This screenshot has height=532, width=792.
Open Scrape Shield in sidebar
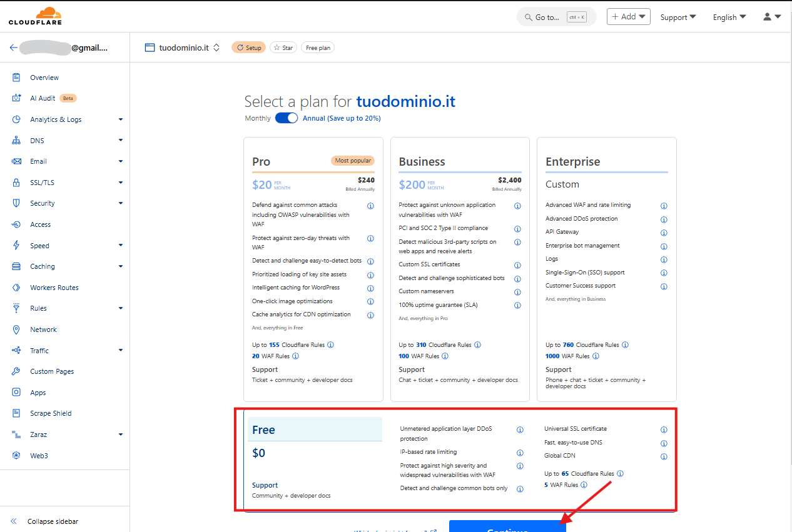click(51, 413)
